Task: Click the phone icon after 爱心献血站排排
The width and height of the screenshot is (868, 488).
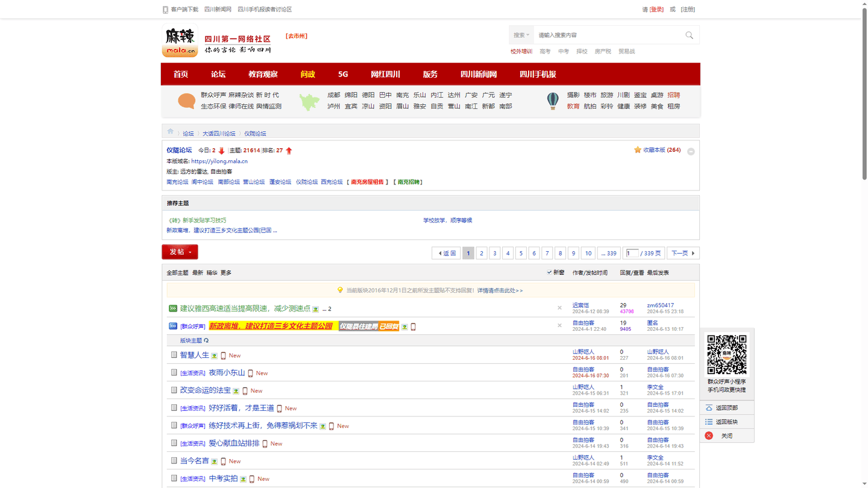Action: [x=265, y=444]
